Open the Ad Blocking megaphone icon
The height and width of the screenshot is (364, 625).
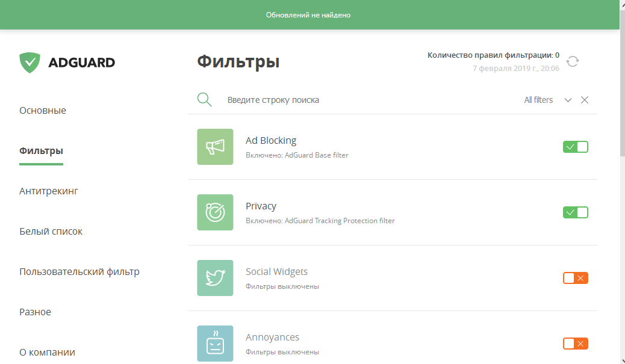tap(215, 147)
